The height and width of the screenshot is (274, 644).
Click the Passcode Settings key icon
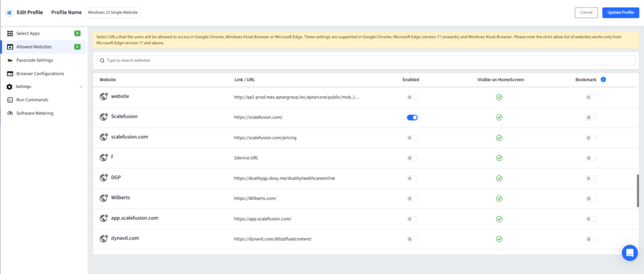(x=10, y=60)
